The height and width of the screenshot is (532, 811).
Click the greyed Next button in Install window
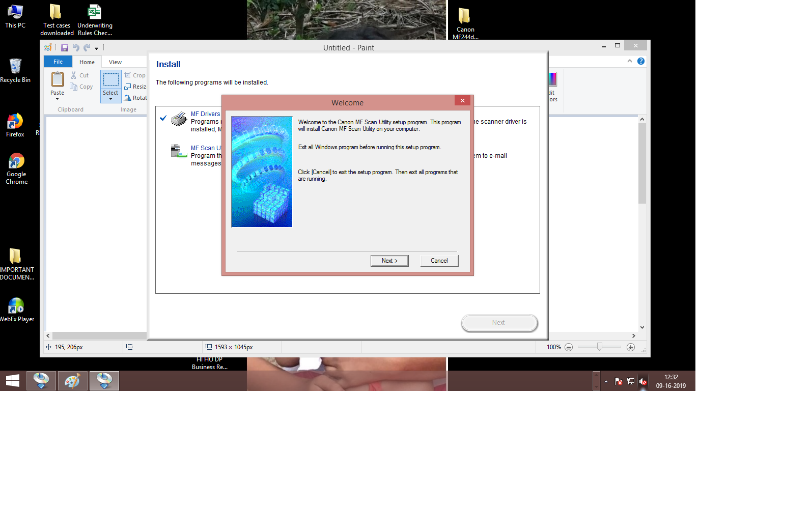point(499,323)
